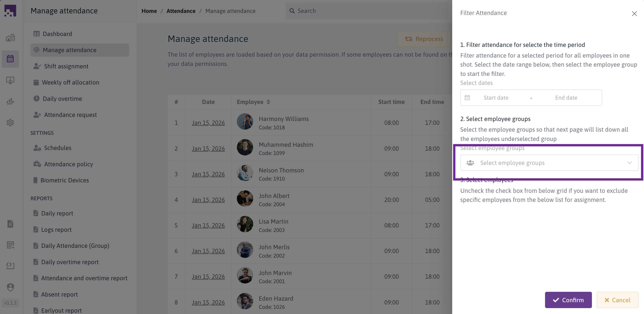644x314 pixels.
Task: Close the Filter Attendance panel
Action: 634,14
